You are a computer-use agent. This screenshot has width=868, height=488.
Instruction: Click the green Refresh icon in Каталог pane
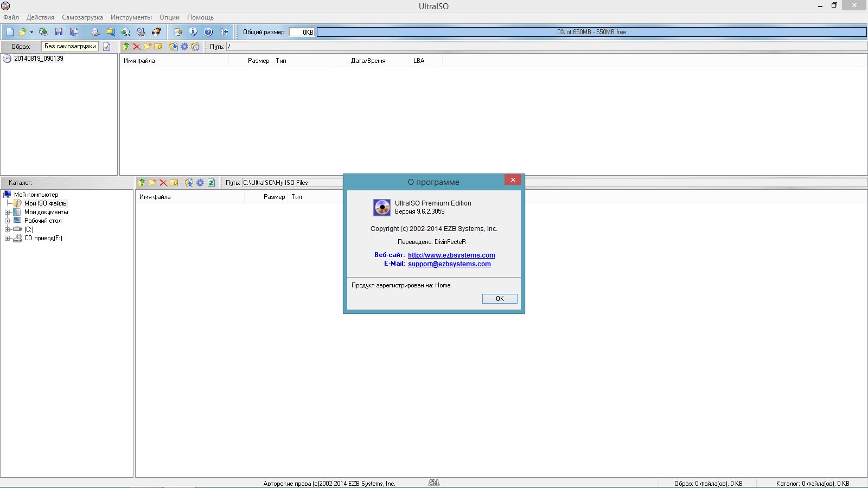pos(211,183)
